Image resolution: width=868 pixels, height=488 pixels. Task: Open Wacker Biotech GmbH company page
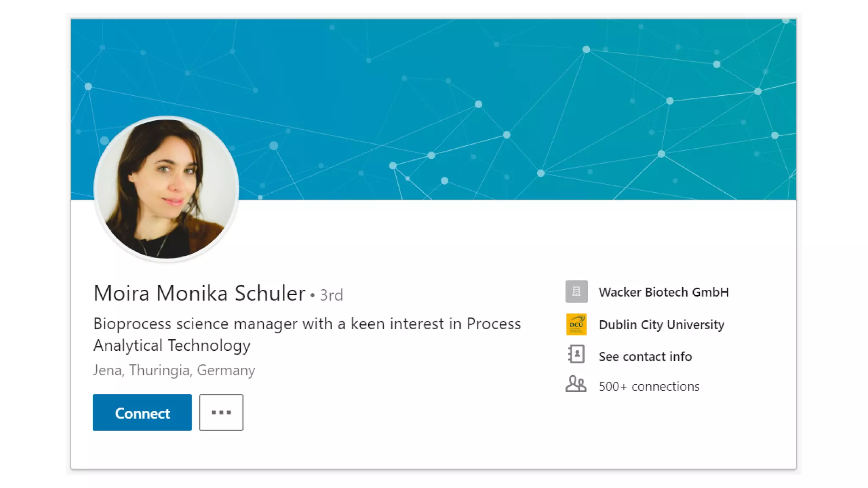[x=664, y=292]
